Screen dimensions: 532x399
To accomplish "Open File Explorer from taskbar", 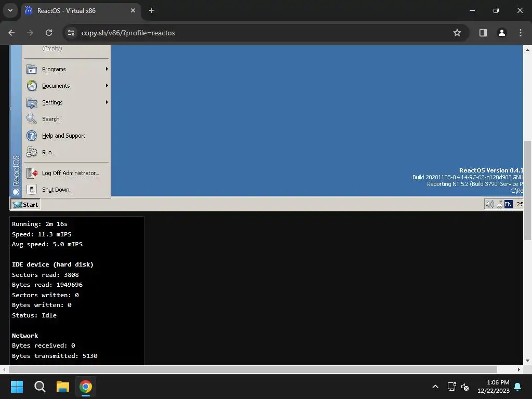I will 63,387.
